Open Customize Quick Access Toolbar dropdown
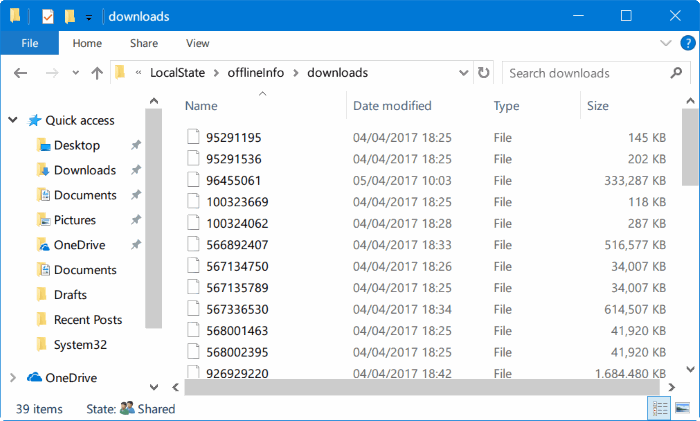 (88, 17)
